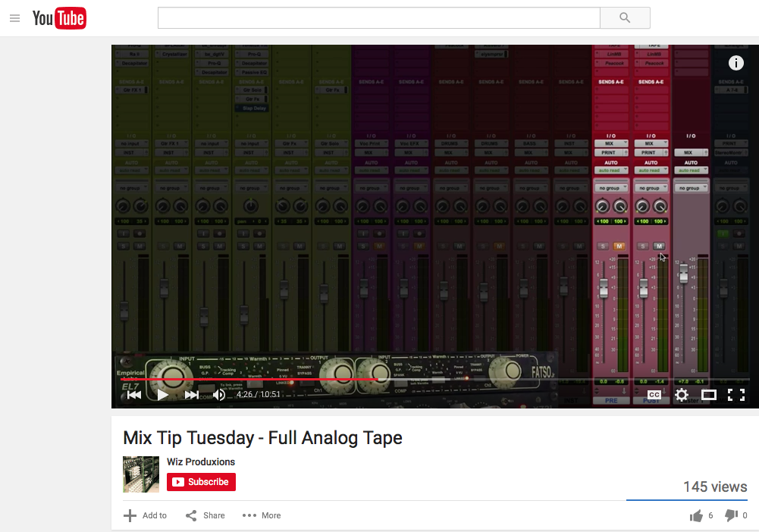Viewport: 759px width, 532px height.
Task: Go to the YouTube home logo
Action: click(59, 18)
